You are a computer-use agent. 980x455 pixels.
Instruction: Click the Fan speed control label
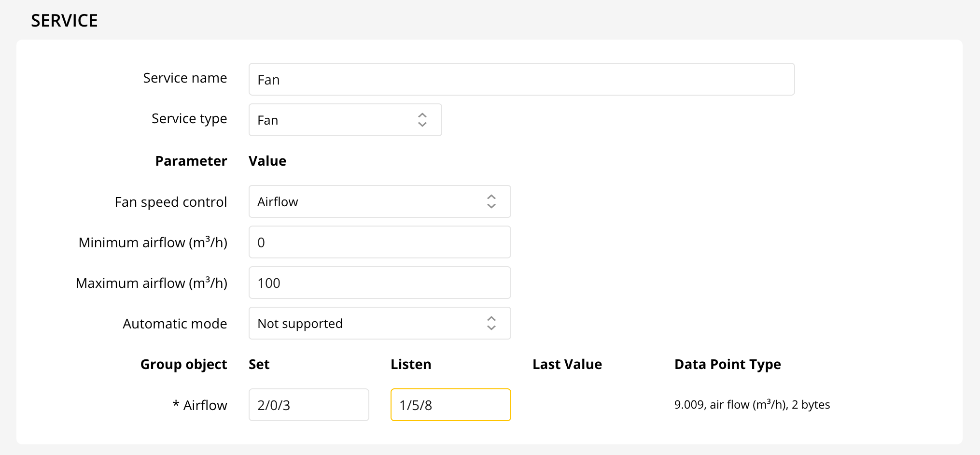[170, 202]
